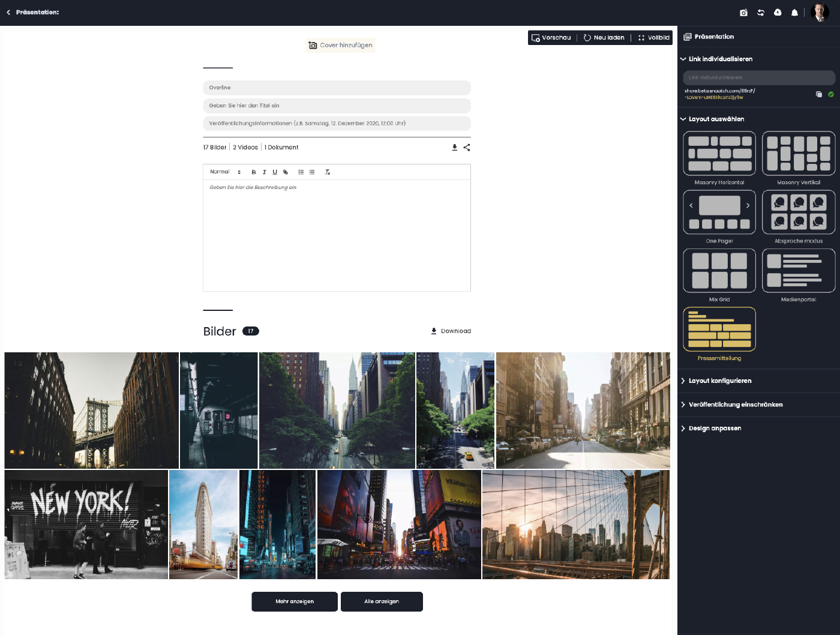Click the Mehr anzeigen button

pos(295,601)
